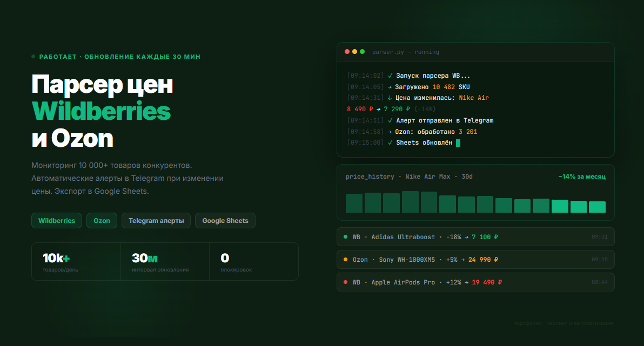Click the green terminal cursor block

[458, 143]
